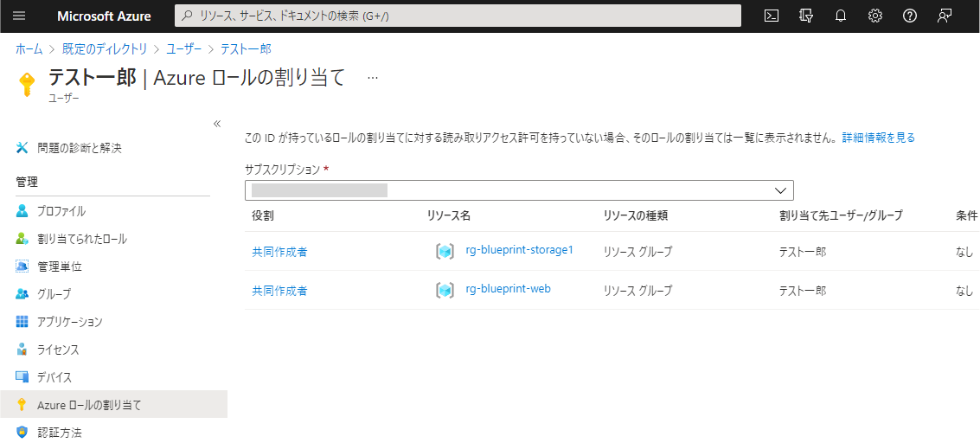Launch Cloud Shell from the top bar

point(772,16)
